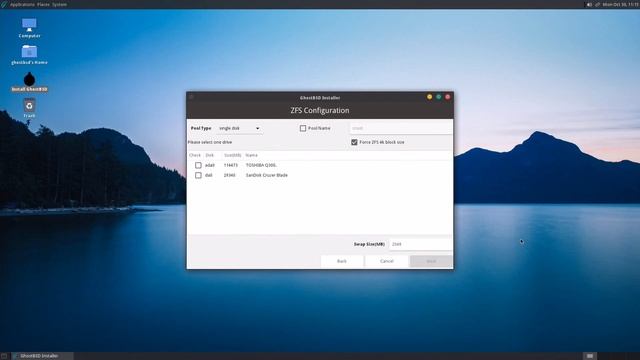Enable the Pool Name checkbox

(303, 128)
